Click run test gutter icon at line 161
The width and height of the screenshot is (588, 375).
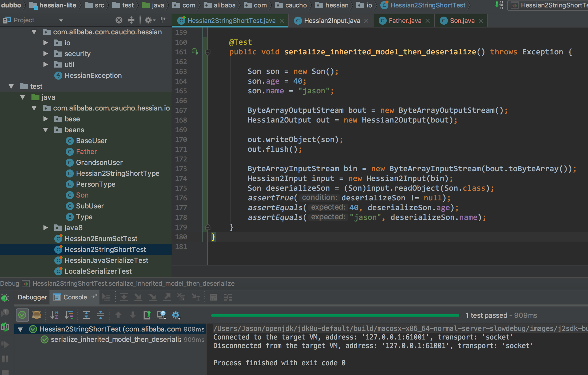(x=195, y=52)
